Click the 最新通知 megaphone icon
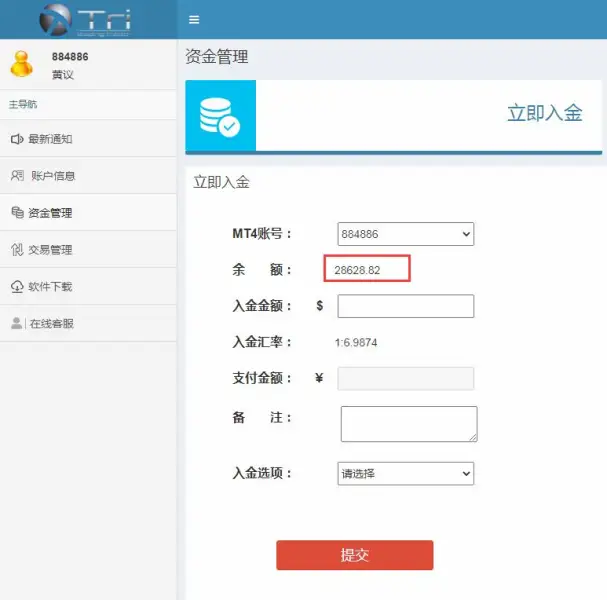Screen dimensions: 607x600 [x=17, y=139]
